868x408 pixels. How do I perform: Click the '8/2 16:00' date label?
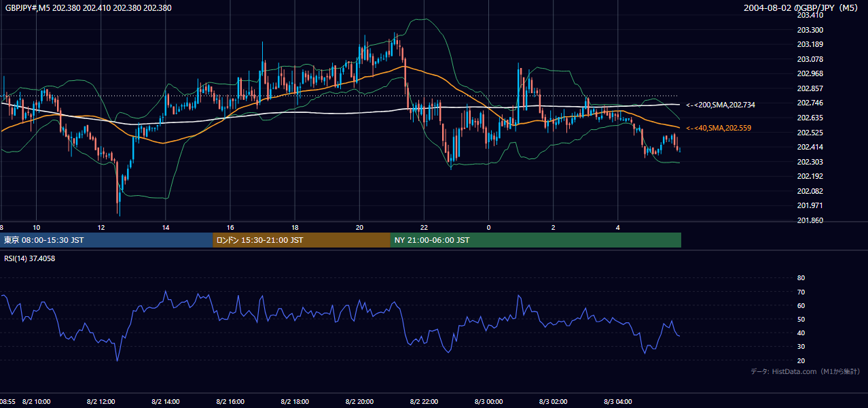point(230,402)
